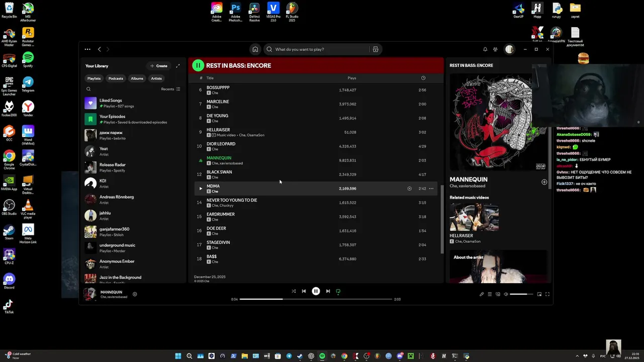The image size is (644, 362).
Task: Toggle the Playlists filter chip
Action: [x=94, y=78]
